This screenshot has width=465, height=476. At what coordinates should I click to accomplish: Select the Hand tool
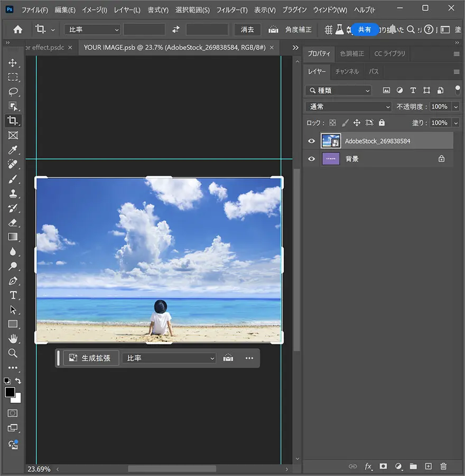pos(13,339)
